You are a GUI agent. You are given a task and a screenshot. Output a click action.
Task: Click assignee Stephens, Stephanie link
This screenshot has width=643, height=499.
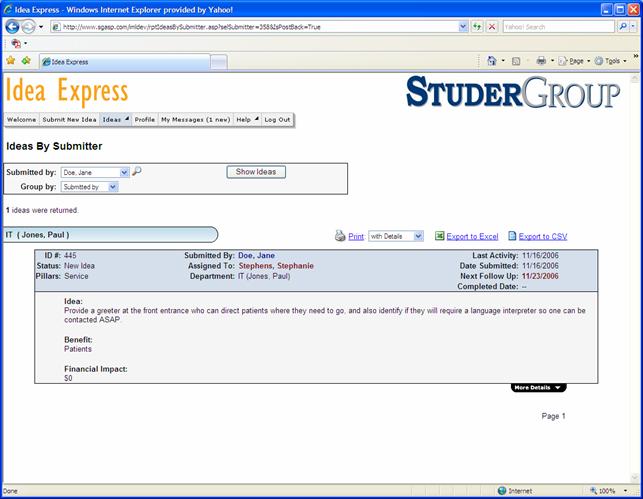pos(276,266)
